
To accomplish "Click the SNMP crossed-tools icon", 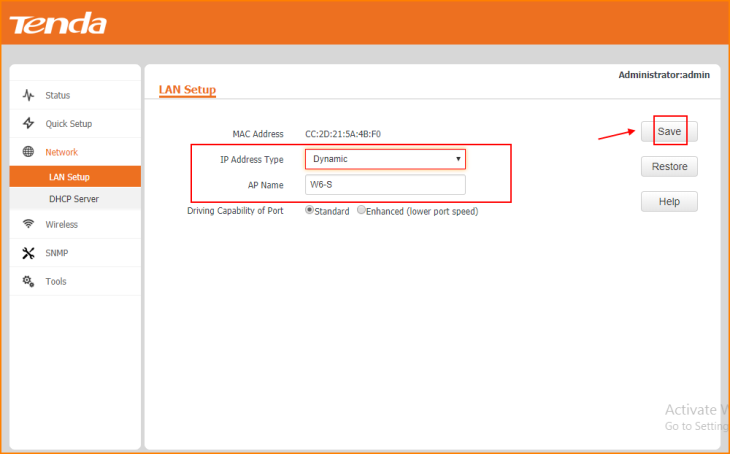I will coord(28,253).
